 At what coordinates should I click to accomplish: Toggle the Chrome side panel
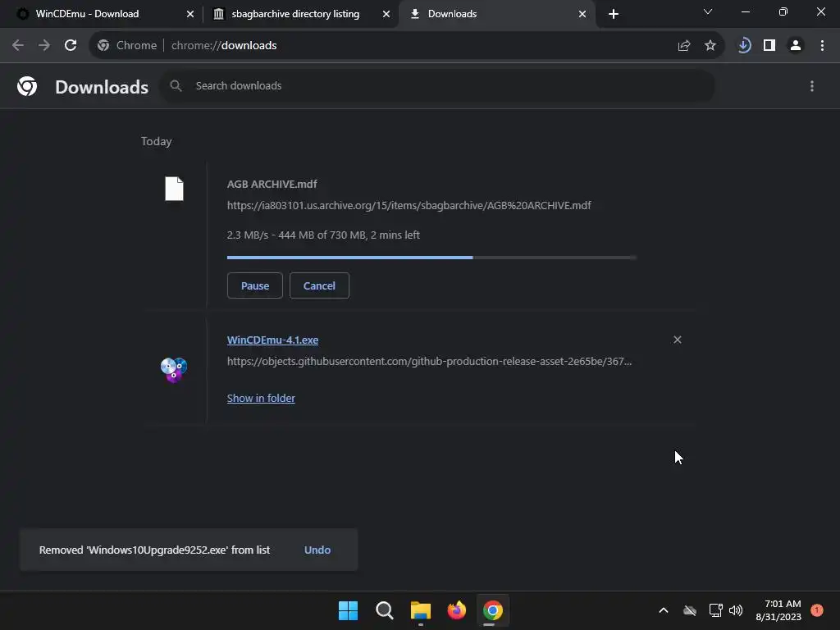(769, 46)
